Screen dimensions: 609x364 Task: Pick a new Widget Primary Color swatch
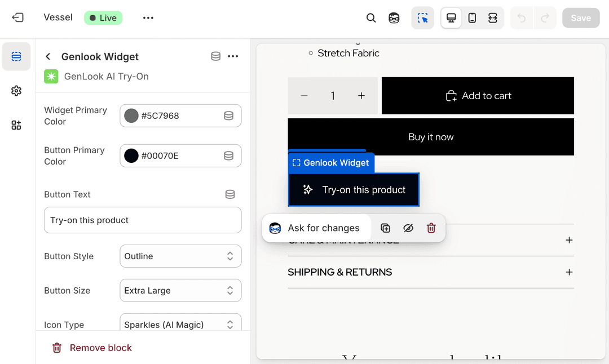[133, 116]
